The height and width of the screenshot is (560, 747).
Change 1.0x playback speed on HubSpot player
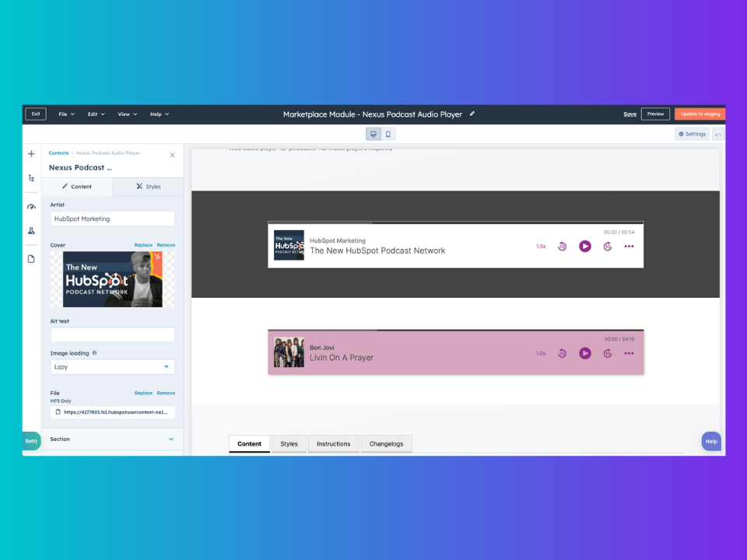pos(541,247)
